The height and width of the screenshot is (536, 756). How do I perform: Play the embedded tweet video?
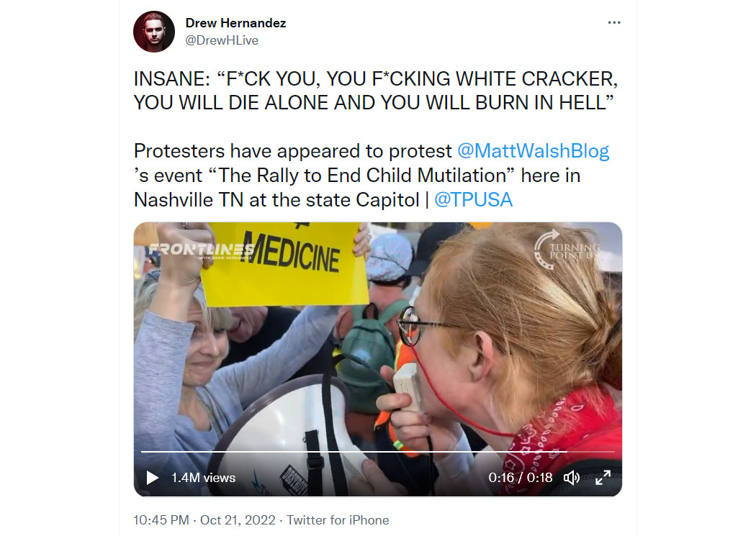coord(153,478)
